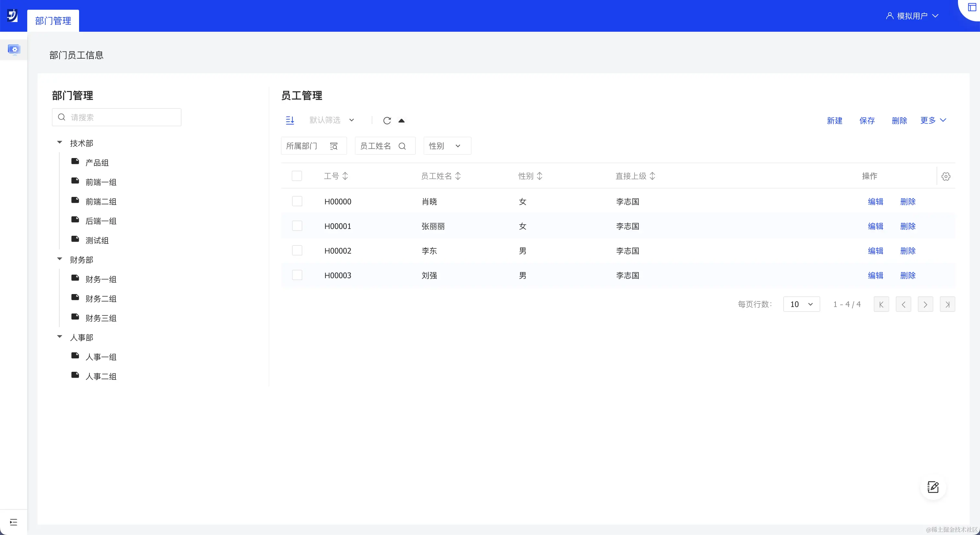Click the 所属部门 filter lookup icon
980x535 pixels.
(334, 146)
